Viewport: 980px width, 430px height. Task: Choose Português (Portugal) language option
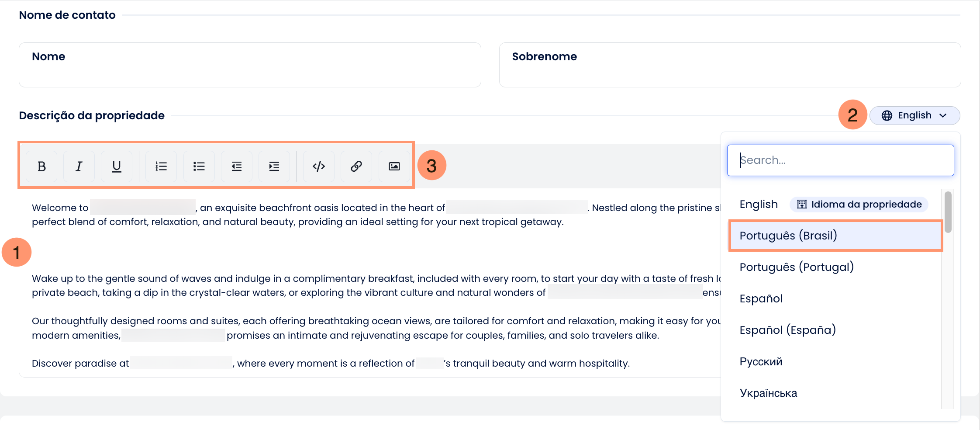[835, 267]
